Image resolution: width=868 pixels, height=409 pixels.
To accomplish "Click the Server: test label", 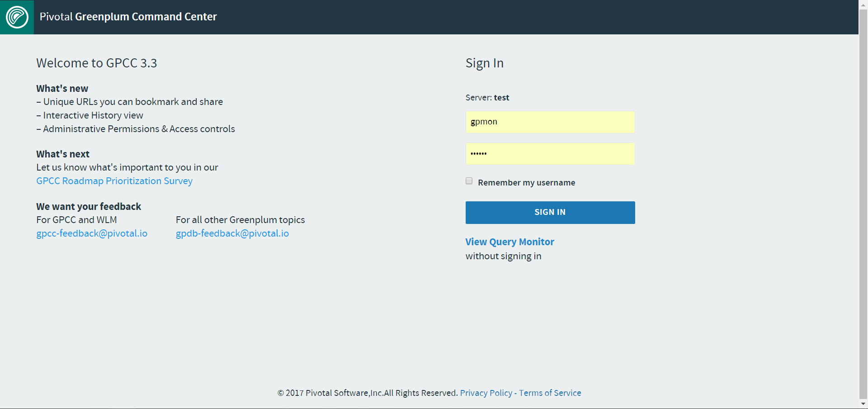I will point(487,98).
